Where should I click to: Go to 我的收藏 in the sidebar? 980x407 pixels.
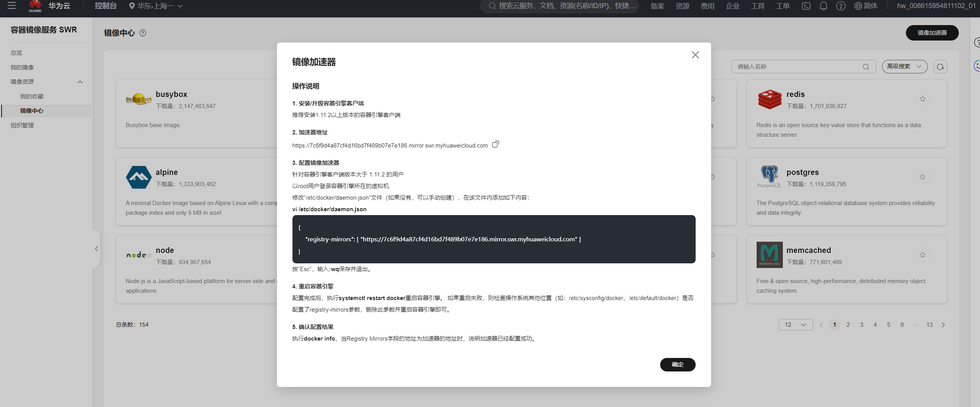(x=32, y=97)
